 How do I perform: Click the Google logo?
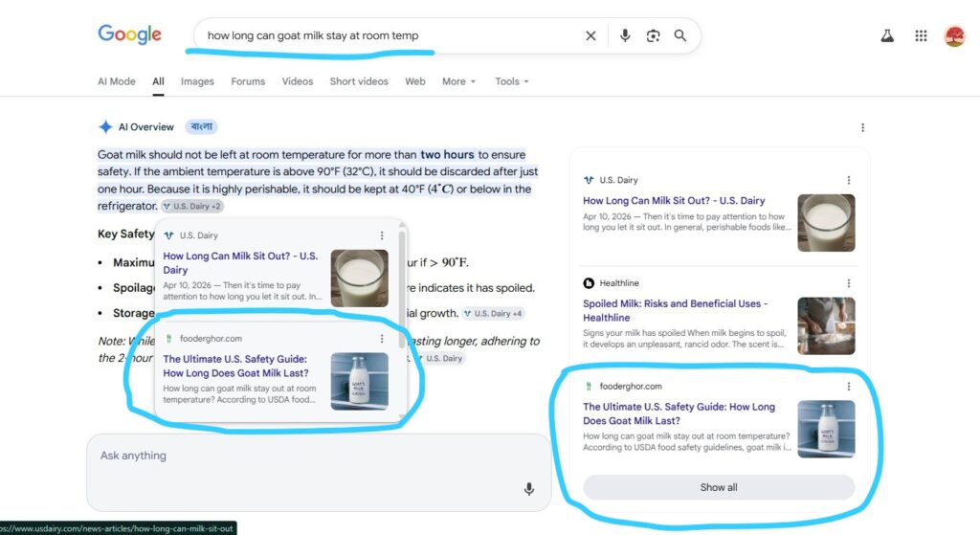point(129,34)
